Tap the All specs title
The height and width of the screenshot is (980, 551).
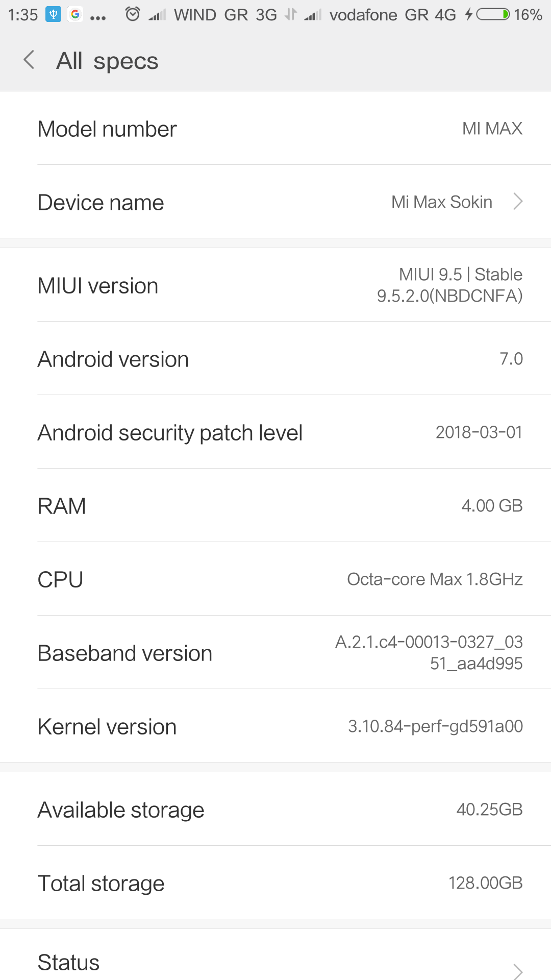(107, 61)
